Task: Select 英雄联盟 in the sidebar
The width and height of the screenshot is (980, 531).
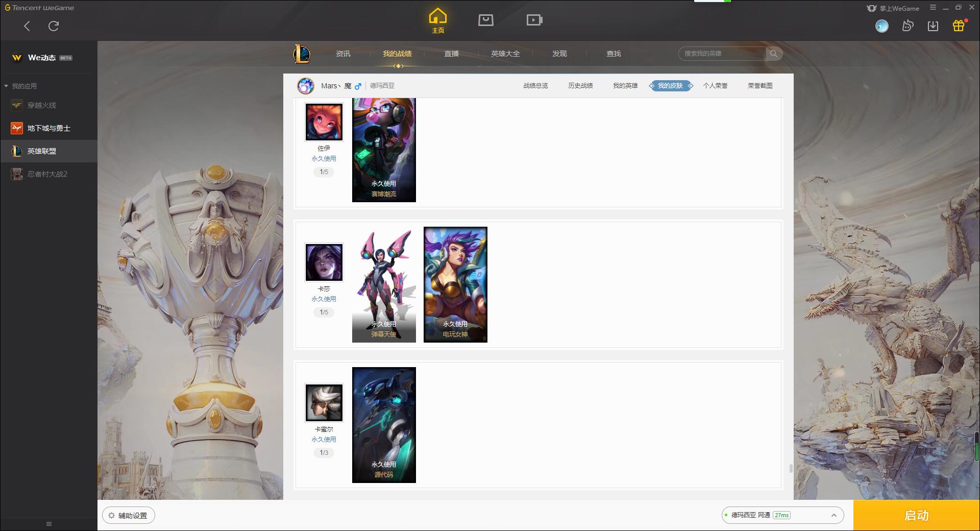Action: pos(48,151)
